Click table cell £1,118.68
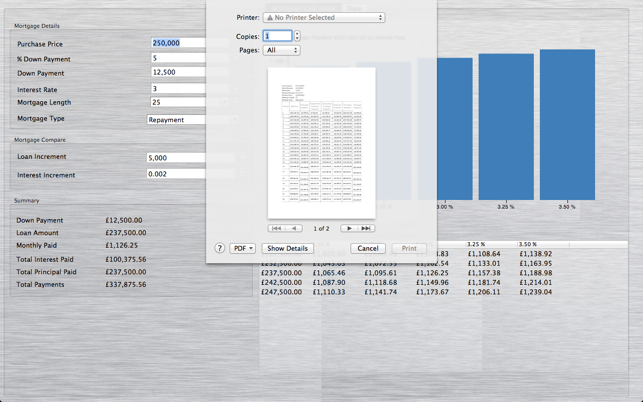This screenshot has width=643, height=402. click(x=381, y=283)
